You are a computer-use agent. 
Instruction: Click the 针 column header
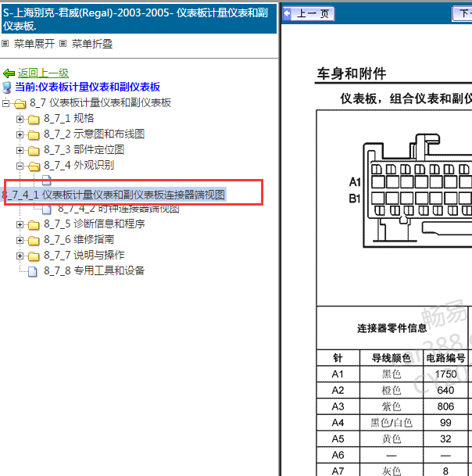click(338, 358)
